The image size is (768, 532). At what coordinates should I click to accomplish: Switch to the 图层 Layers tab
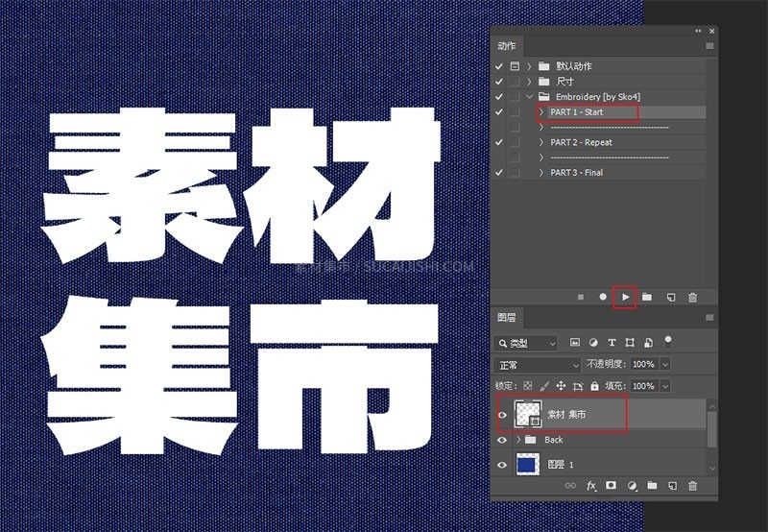click(x=507, y=318)
